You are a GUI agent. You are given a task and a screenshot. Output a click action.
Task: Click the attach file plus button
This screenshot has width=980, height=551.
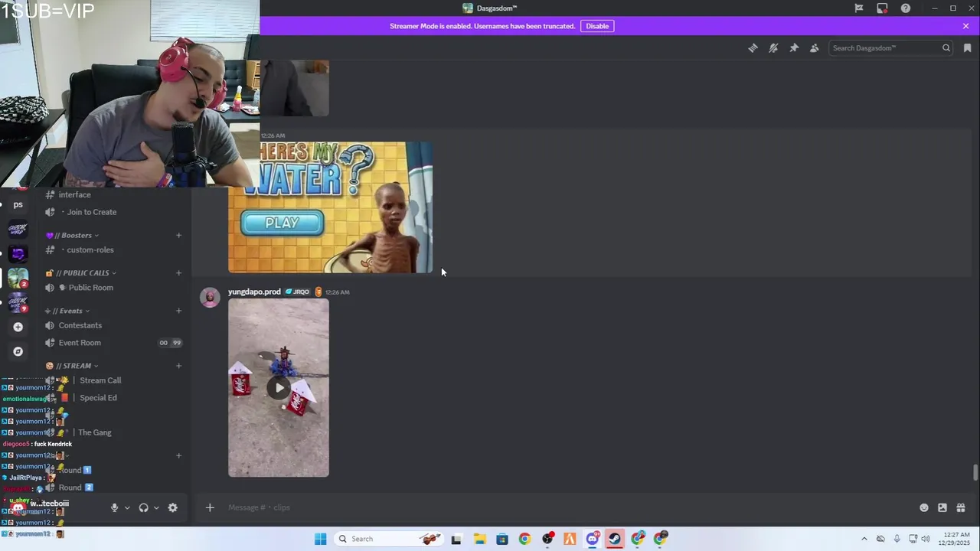coord(210,507)
